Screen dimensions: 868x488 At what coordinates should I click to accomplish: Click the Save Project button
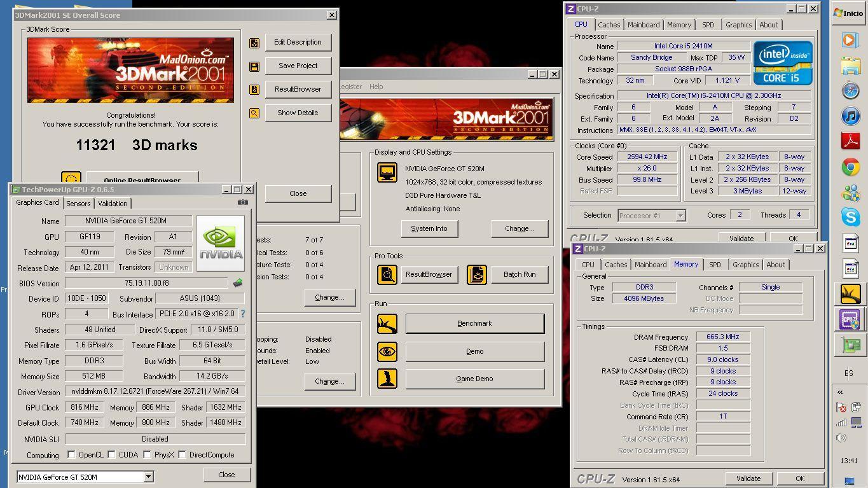(x=298, y=66)
